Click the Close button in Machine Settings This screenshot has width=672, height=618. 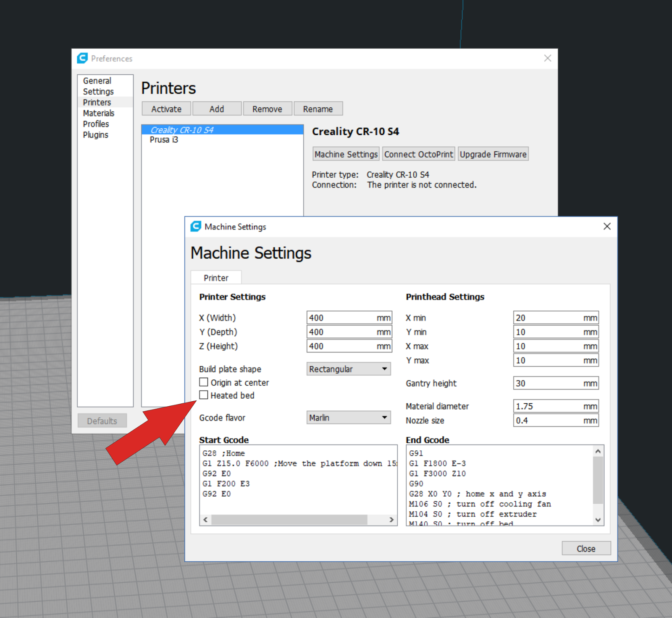point(586,549)
